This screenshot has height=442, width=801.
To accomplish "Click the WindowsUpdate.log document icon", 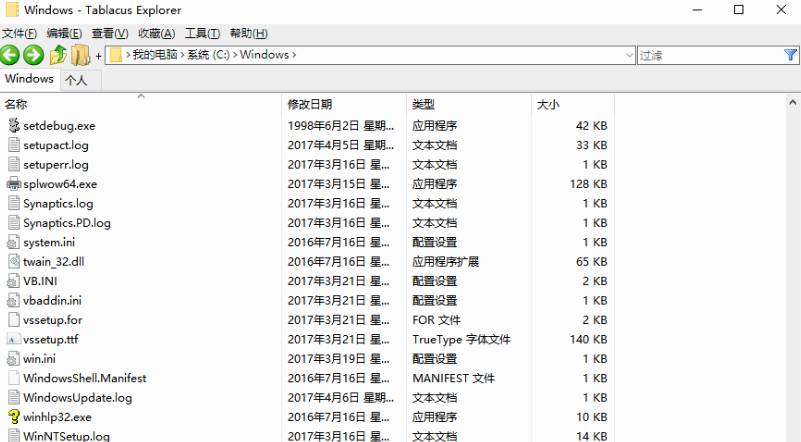I will 14,397.
